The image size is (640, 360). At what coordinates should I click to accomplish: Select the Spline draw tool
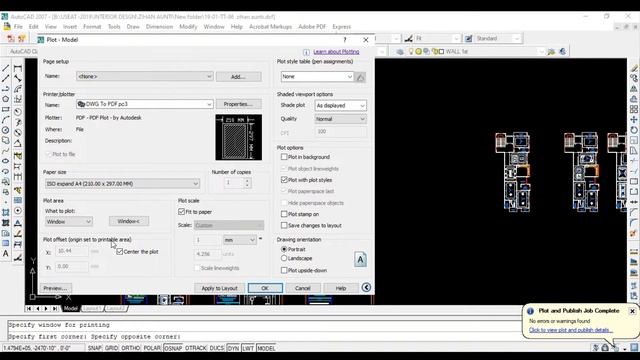click(6, 151)
